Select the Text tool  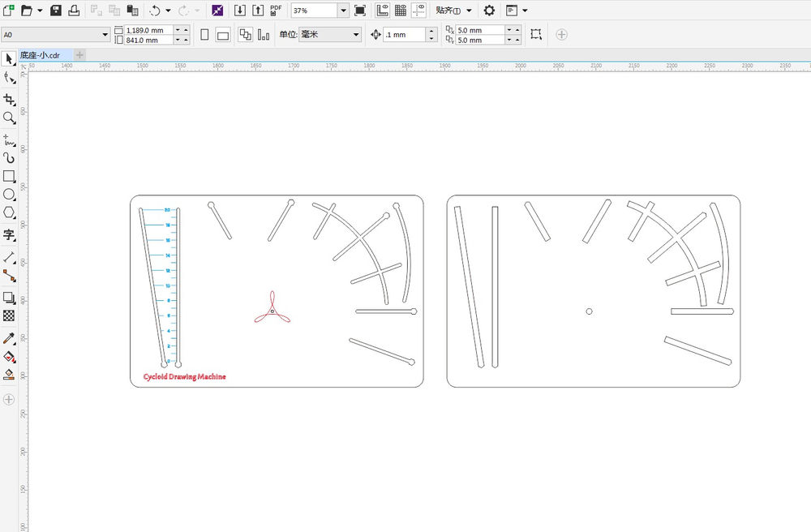point(10,235)
